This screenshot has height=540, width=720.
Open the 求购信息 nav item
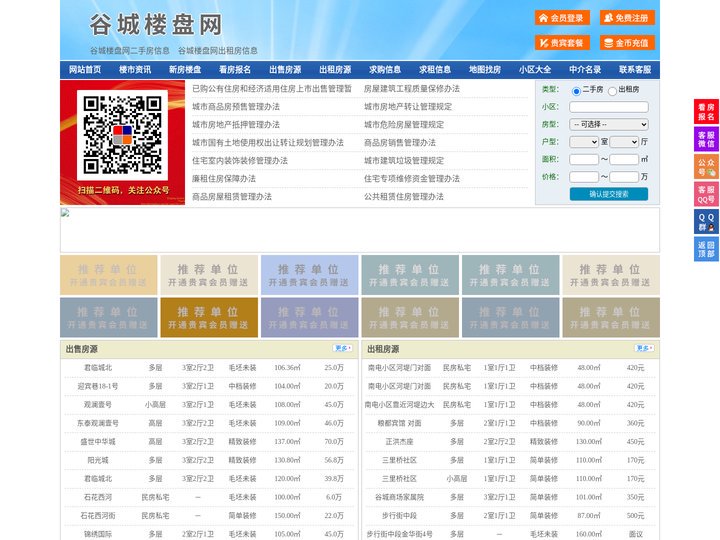pos(385,69)
